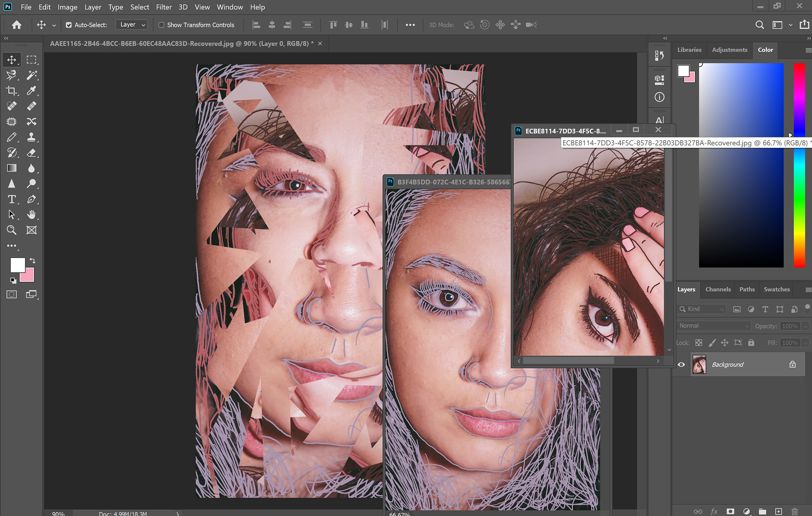Select the Clone Stamp tool

click(32, 137)
